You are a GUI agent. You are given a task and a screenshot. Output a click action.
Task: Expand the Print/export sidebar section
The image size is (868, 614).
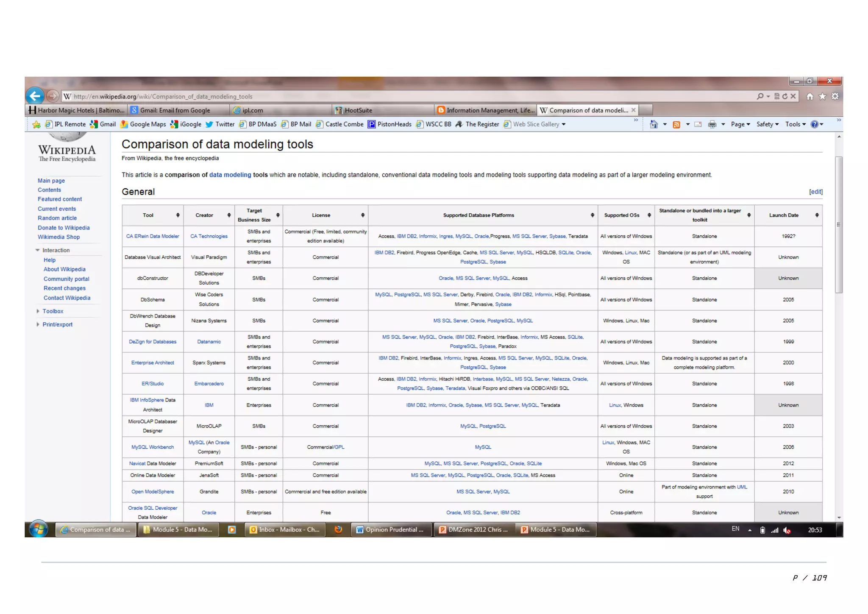57,324
